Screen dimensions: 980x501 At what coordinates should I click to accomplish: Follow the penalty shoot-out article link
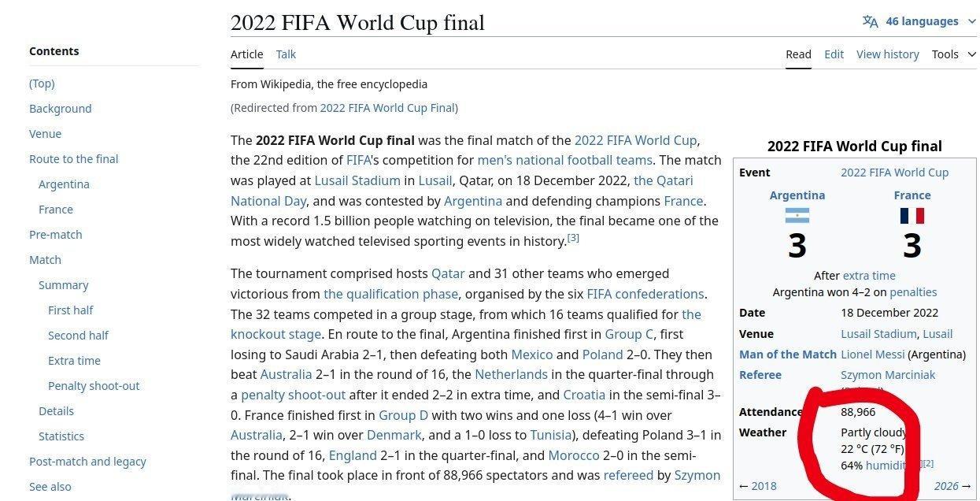pyautogui.click(x=293, y=395)
